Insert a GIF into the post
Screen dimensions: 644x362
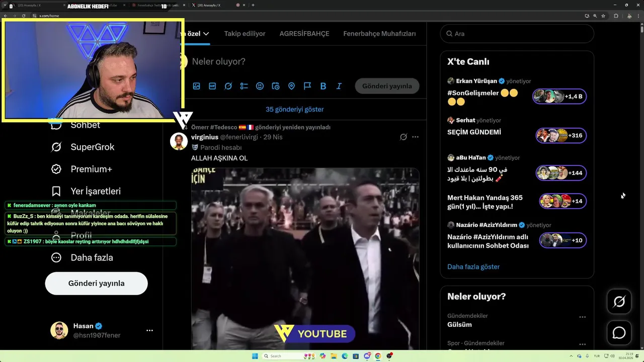pos(212,86)
